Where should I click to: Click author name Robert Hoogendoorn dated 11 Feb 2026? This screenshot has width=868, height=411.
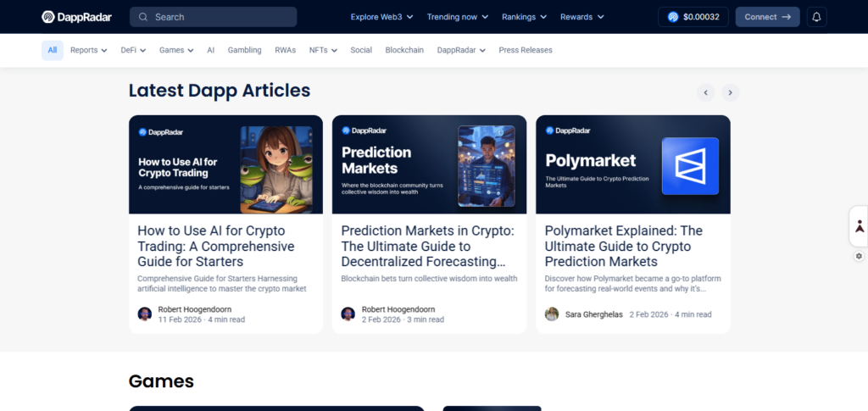tap(195, 309)
